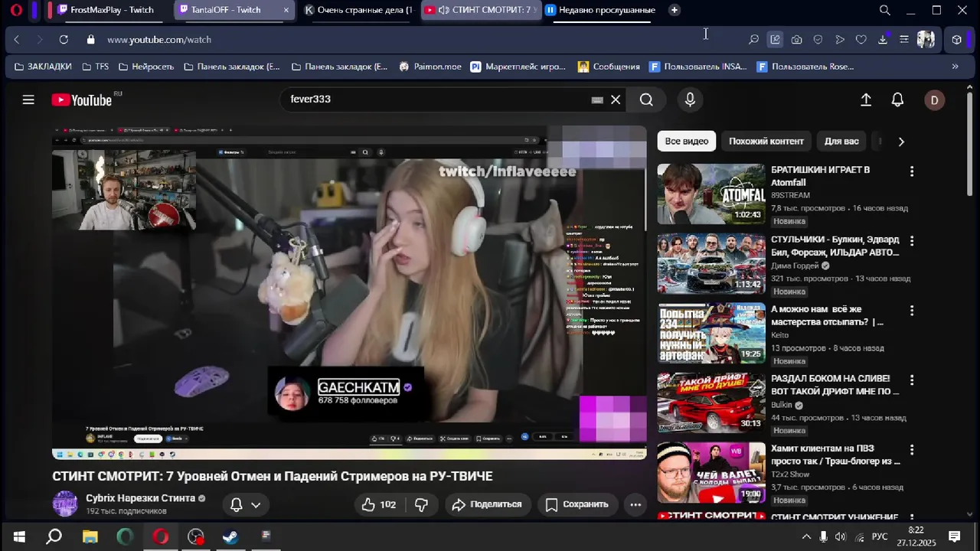This screenshot has height=551, width=980.
Task: Select the Похожий контент chip
Action: [766, 142]
